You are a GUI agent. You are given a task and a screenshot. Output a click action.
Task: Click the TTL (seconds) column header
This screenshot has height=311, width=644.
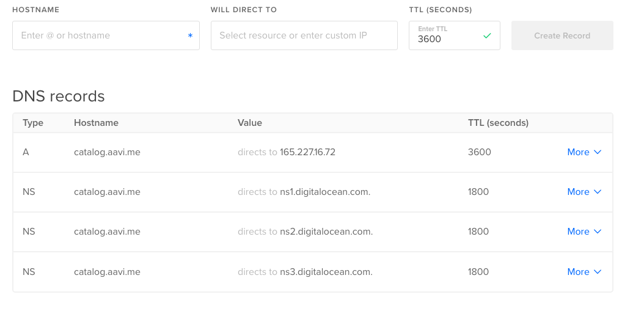coord(498,123)
